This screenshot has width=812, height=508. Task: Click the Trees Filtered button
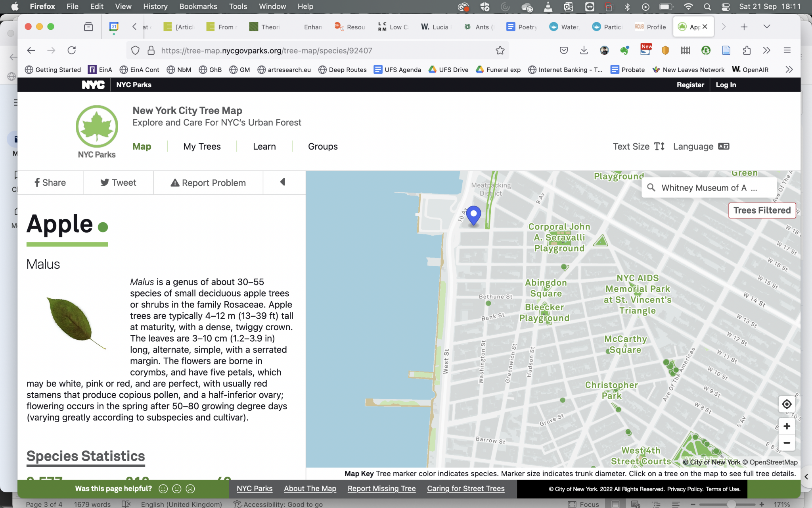pos(762,210)
